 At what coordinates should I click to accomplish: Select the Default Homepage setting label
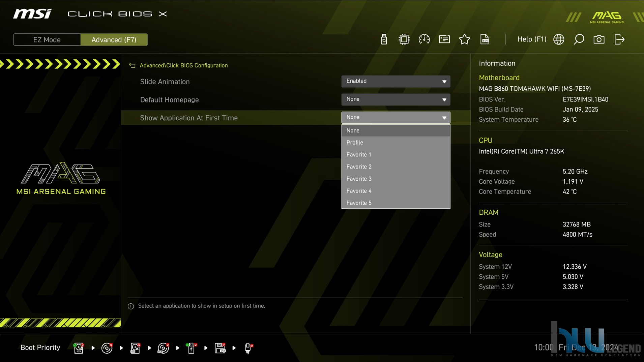169,100
